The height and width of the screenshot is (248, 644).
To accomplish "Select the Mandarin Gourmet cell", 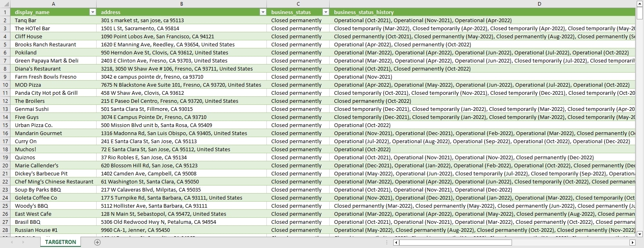I will [54, 133].
